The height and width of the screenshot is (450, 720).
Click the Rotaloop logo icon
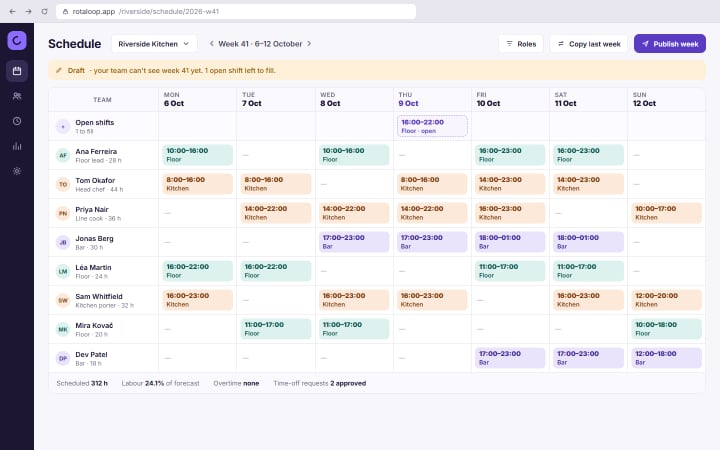[17, 40]
